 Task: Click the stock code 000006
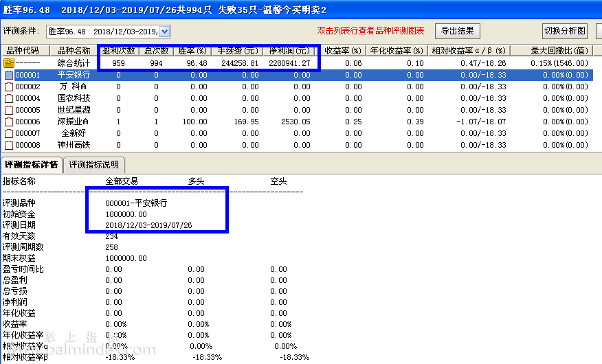click(27, 122)
